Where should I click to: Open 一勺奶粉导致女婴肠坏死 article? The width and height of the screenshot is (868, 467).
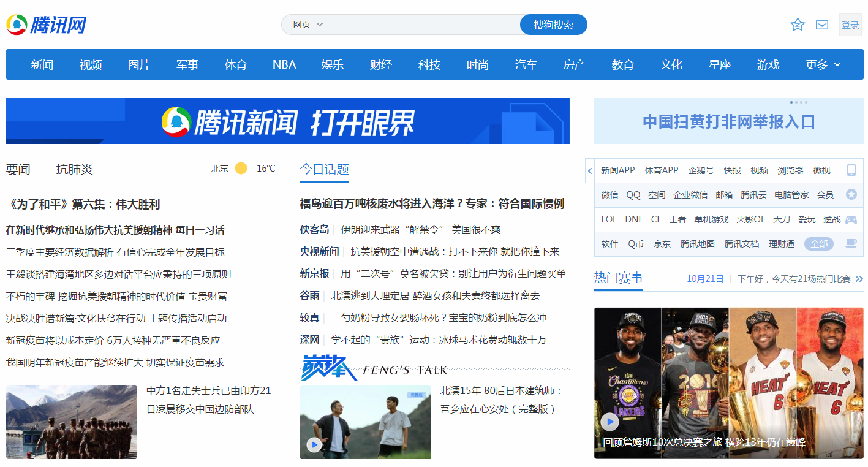(x=439, y=317)
